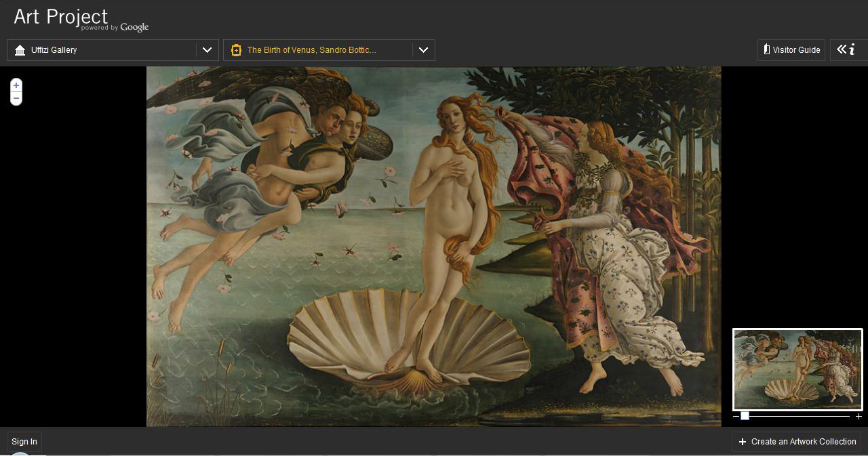Click the plus at the zoom slider's end
This screenshot has width=868, height=456.
click(859, 416)
